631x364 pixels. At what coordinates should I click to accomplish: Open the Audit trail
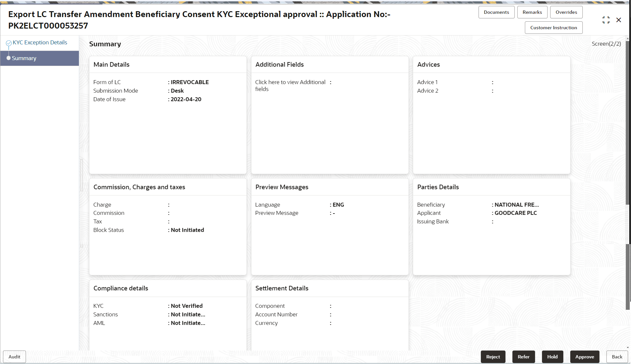tap(14, 357)
